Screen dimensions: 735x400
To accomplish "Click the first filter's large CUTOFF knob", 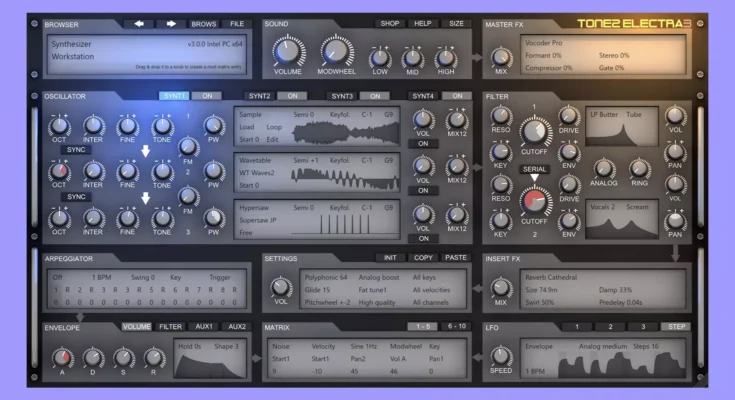I will (534, 131).
